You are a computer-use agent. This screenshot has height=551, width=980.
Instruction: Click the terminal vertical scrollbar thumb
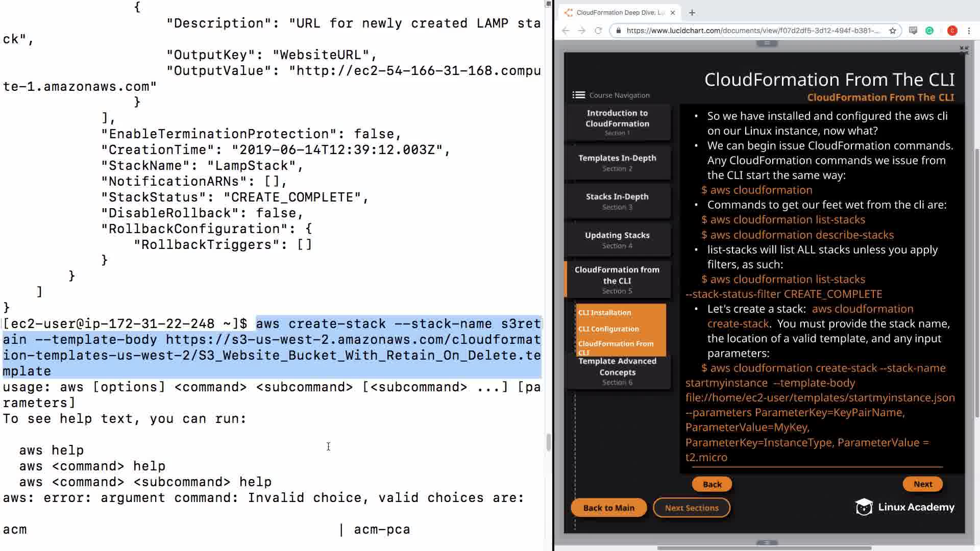click(x=549, y=442)
